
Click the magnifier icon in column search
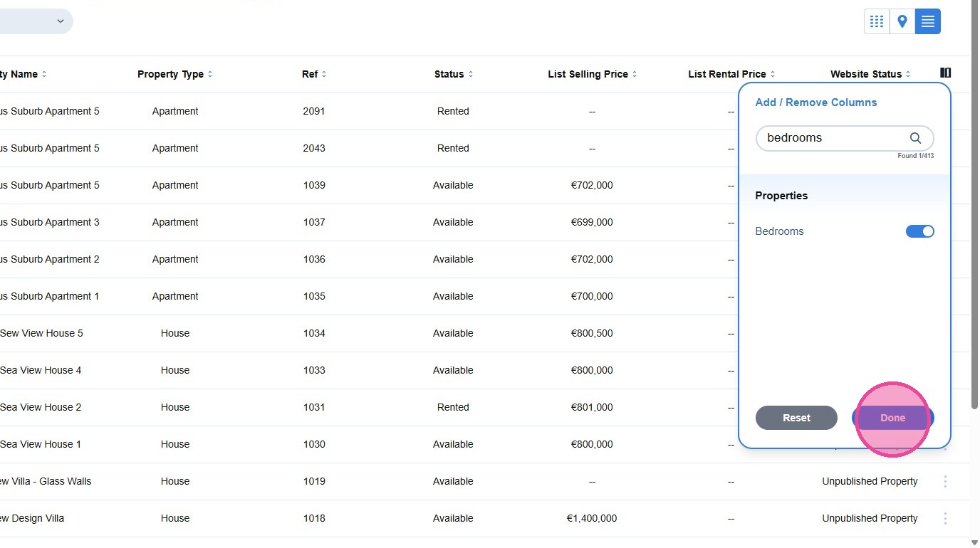[x=916, y=138]
